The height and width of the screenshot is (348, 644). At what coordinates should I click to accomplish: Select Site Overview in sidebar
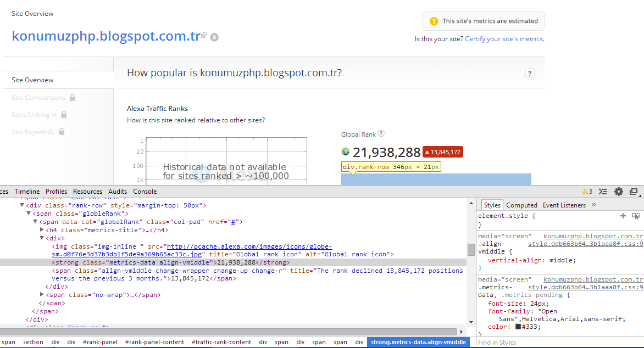[x=32, y=80]
